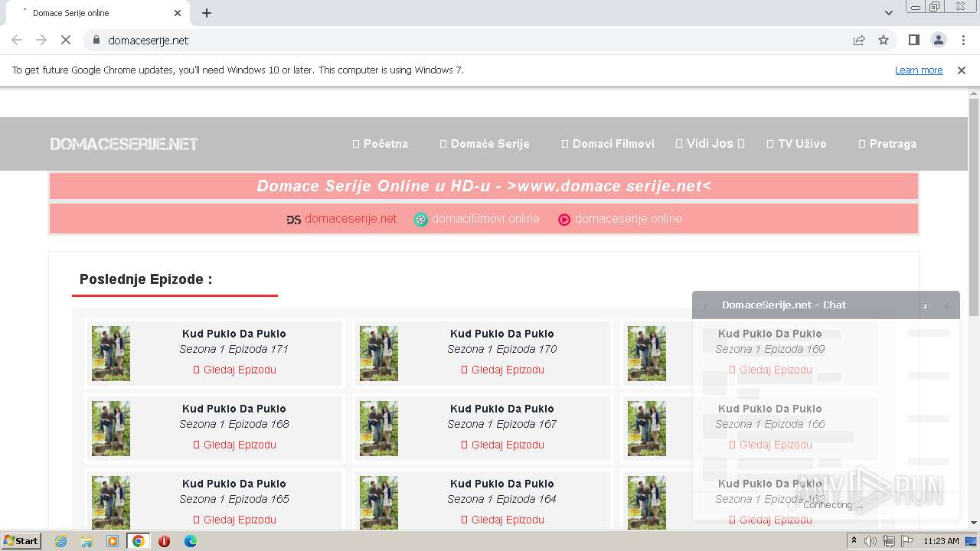This screenshot has width=980, height=551.
Task: Open the Domaće Serije menu item
Action: 484,144
